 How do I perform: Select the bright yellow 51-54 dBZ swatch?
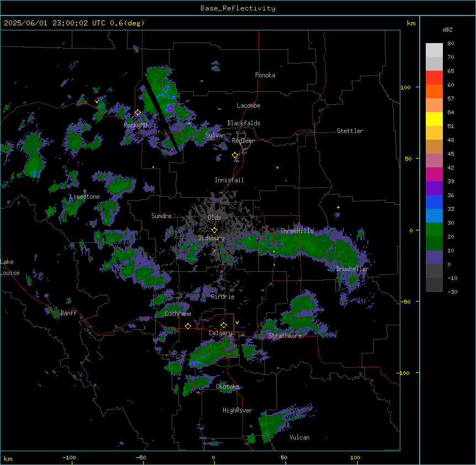tap(434, 119)
